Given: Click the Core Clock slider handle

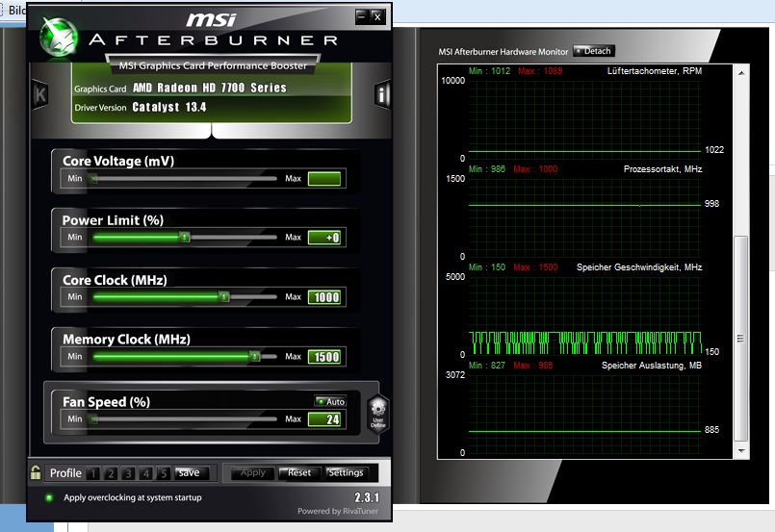Looking at the screenshot, I should 224,297.
